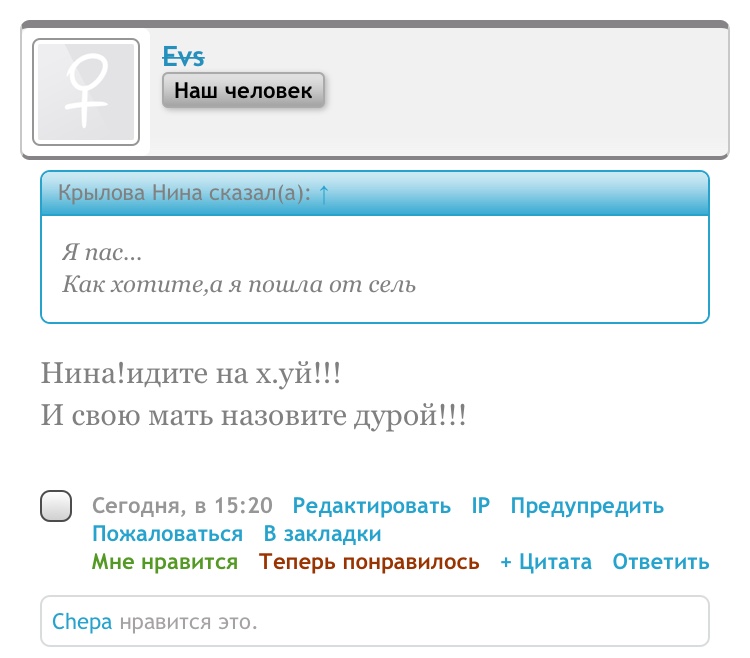The height and width of the screenshot is (658, 750).
Task: Click the "Наш человек" user title badge
Action: click(243, 91)
